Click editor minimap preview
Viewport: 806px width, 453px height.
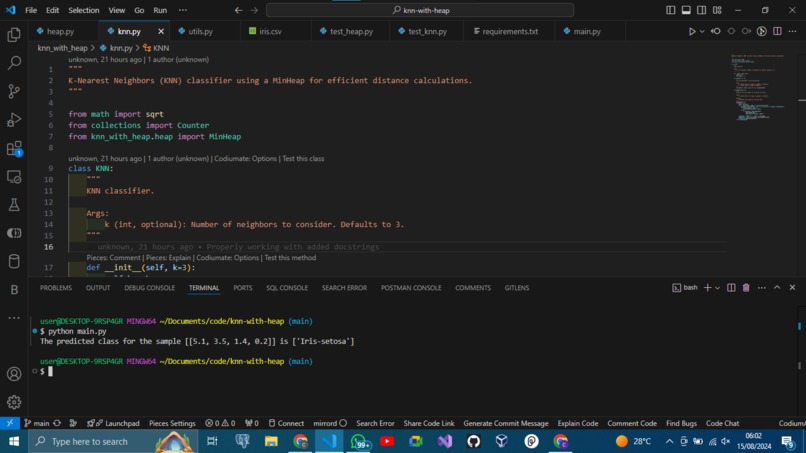click(758, 87)
